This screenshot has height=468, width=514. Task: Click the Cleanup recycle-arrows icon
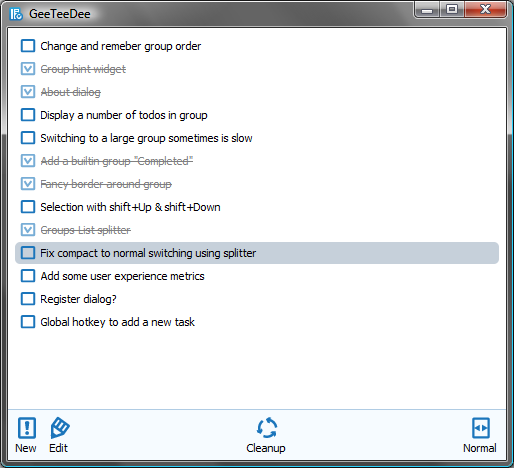(x=267, y=428)
